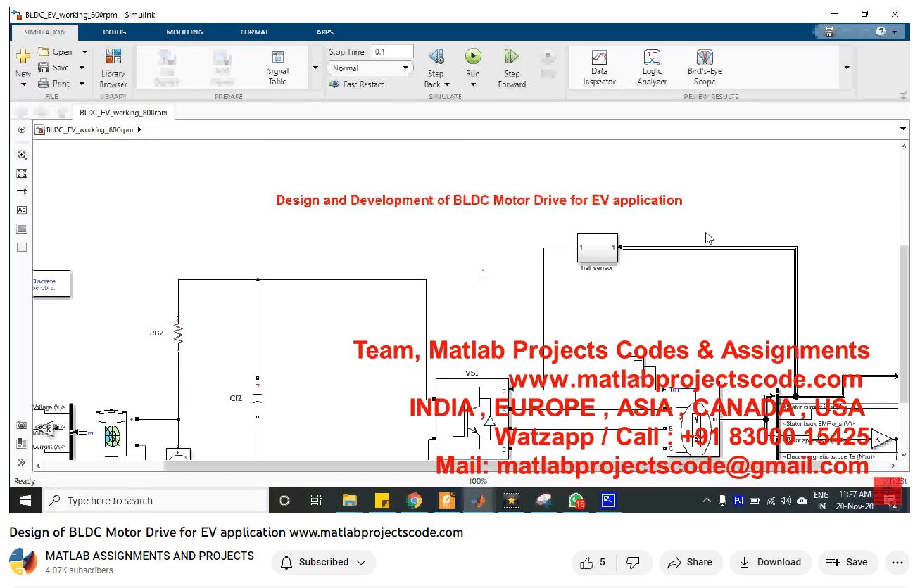This screenshot has height=588, width=920.
Task: Click the zoom tool in left palette
Action: [x=22, y=155]
